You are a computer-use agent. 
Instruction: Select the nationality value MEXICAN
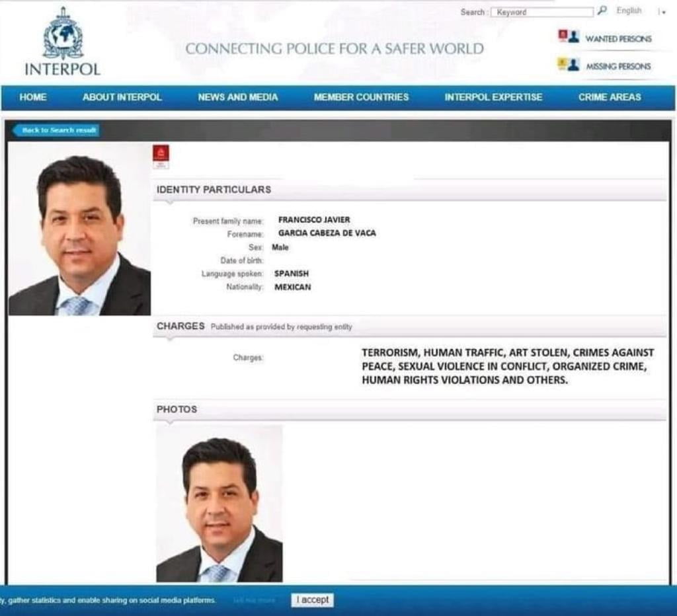(x=293, y=287)
